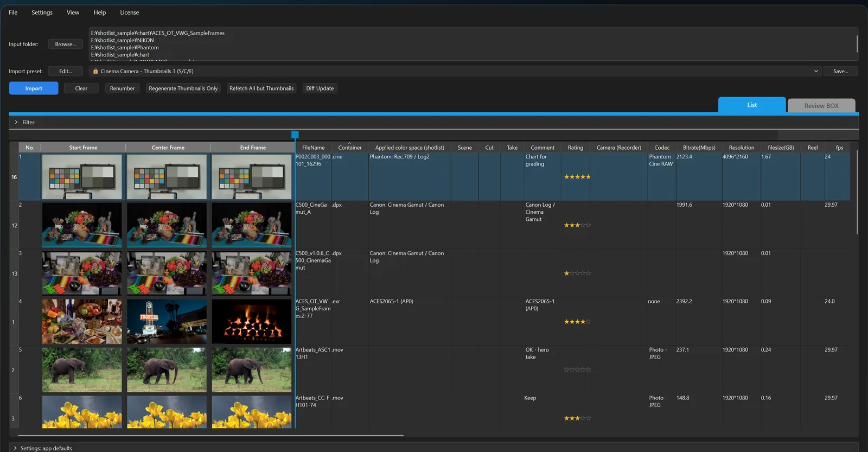This screenshot has width=868, height=452.
Task: Open the Settings menu
Action: [42, 12]
